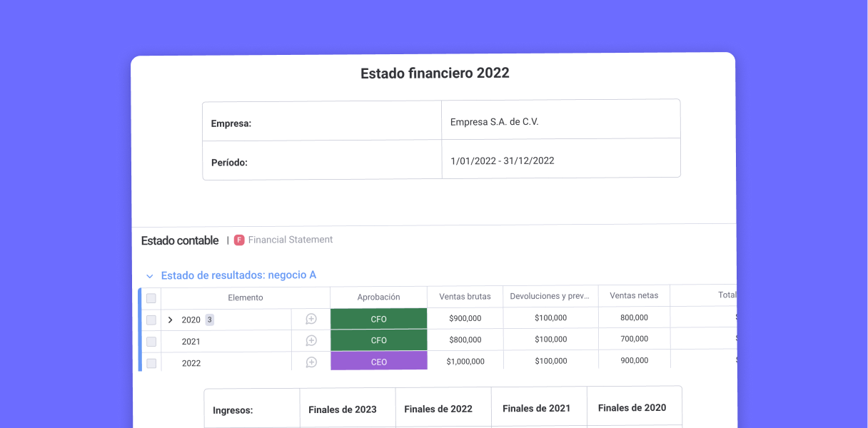
Task: Click the Período date range value
Action: (502, 160)
